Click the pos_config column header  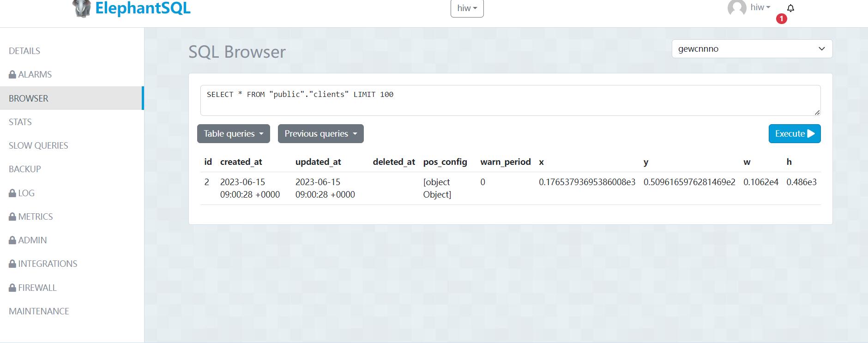(x=445, y=162)
